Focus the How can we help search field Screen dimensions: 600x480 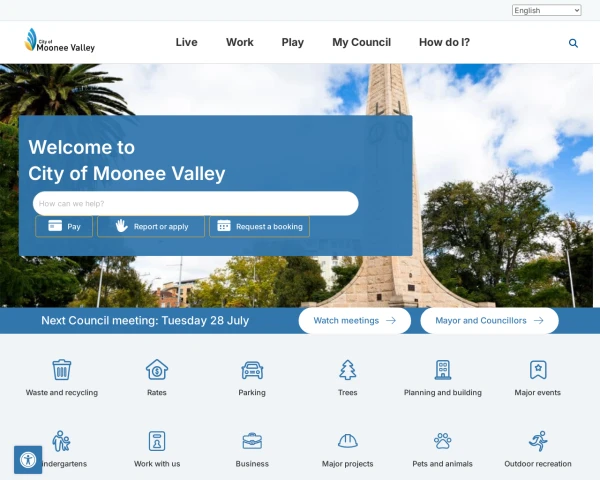[x=196, y=203]
